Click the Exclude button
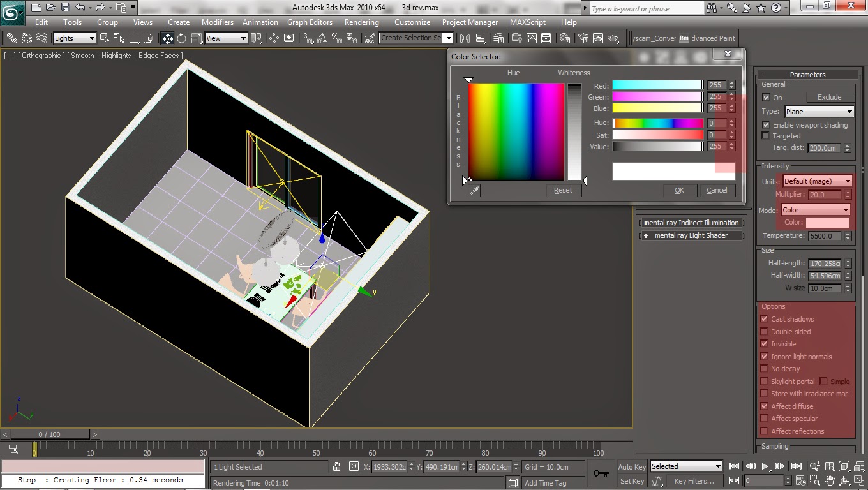Screen dimensions: 868x490 click(x=829, y=98)
